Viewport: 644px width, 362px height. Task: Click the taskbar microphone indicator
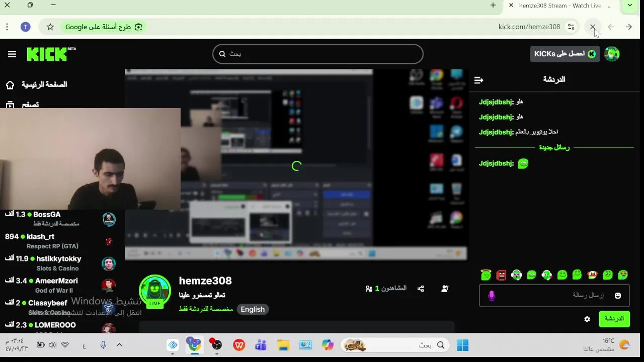(103, 345)
